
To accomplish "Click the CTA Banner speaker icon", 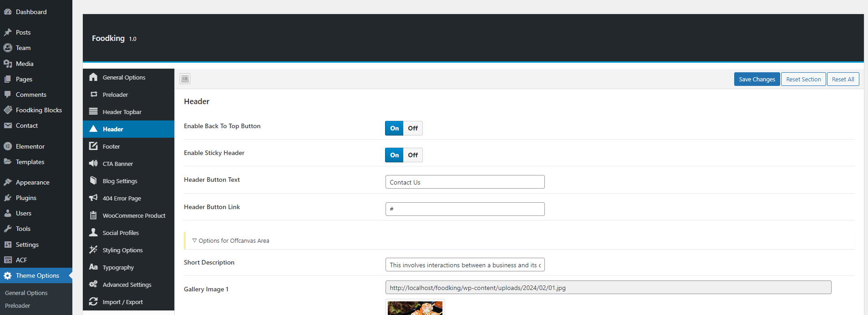I will [x=93, y=164].
